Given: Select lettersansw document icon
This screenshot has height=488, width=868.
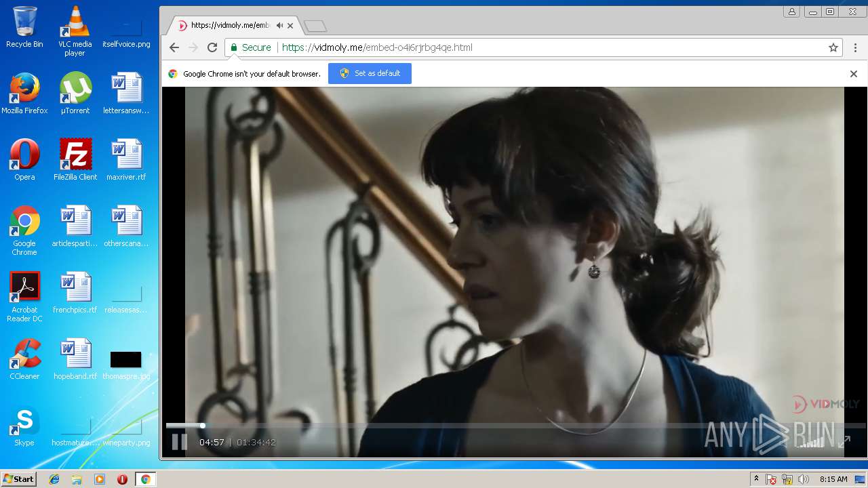Looking at the screenshot, I should (x=126, y=94).
